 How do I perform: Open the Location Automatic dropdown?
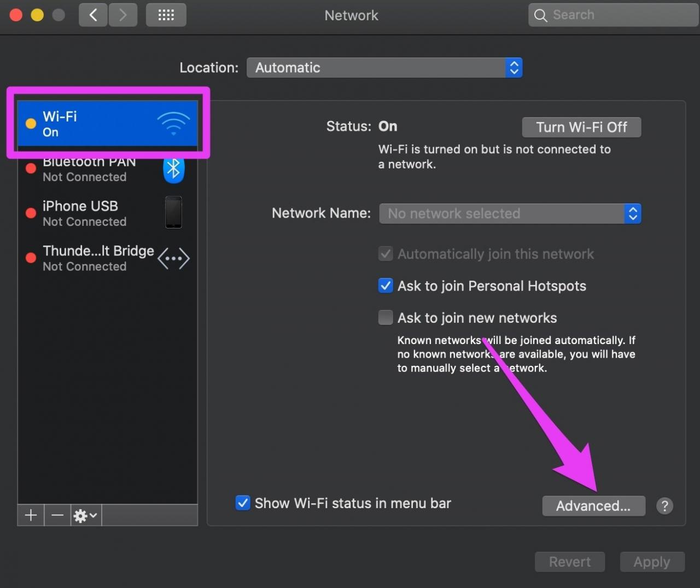pyautogui.click(x=384, y=67)
